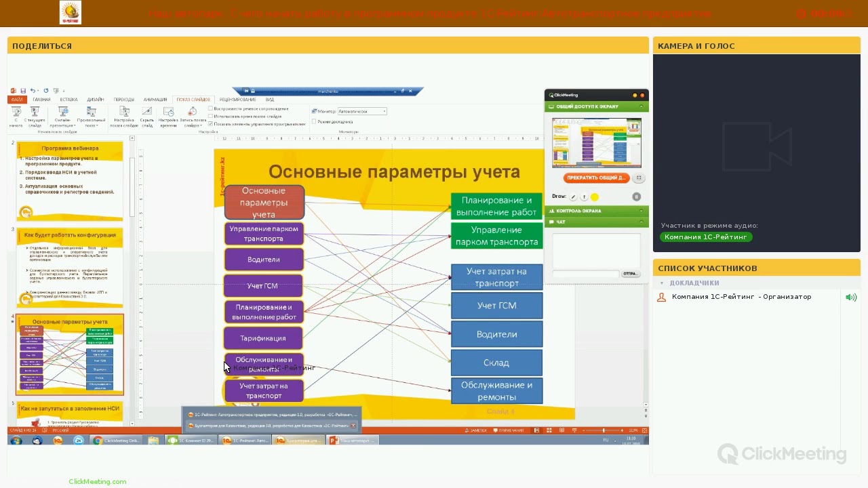
Task: Adjust PowerPoint zoom slider
Action: 604,430
